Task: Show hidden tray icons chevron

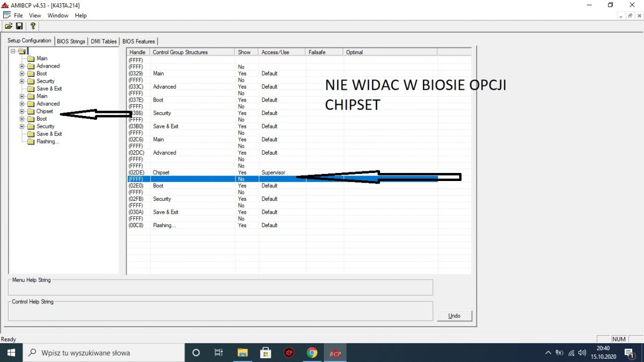Action: tap(548, 353)
